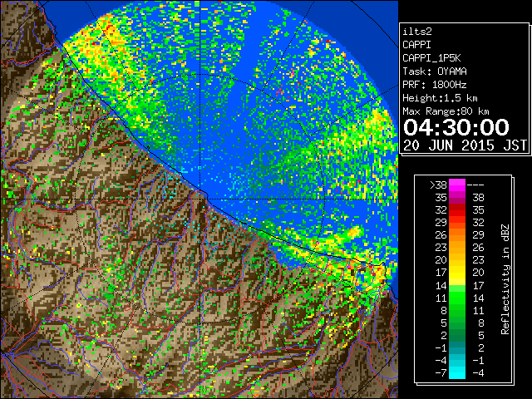Click the date 20 JUN 2015 JST
The width and height of the screenshot is (532, 399).
pos(465,145)
